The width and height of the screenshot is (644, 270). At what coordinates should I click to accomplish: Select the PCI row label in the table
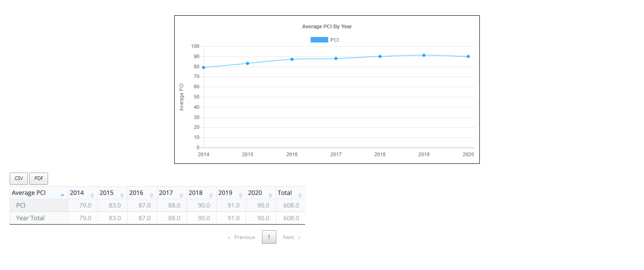(21, 205)
